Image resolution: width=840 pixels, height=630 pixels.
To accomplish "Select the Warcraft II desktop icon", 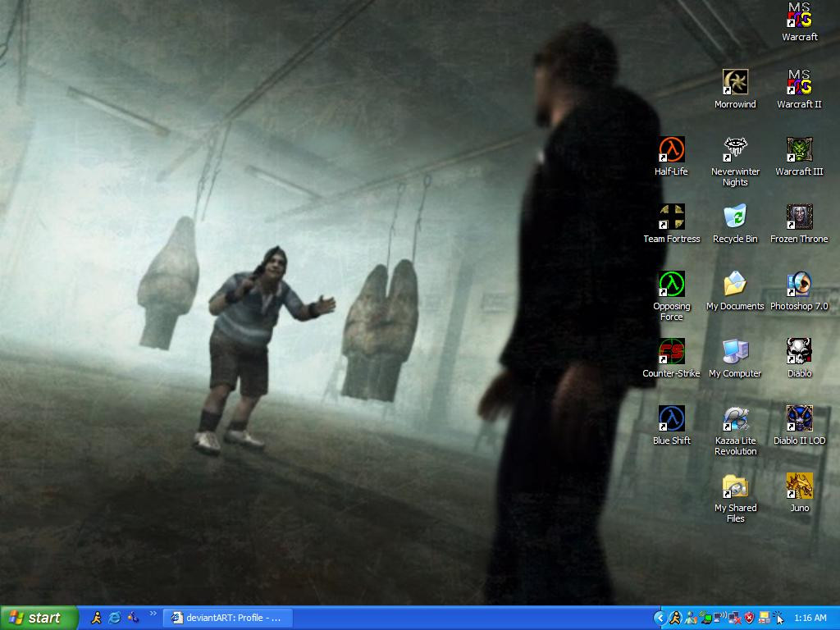I will (x=799, y=89).
